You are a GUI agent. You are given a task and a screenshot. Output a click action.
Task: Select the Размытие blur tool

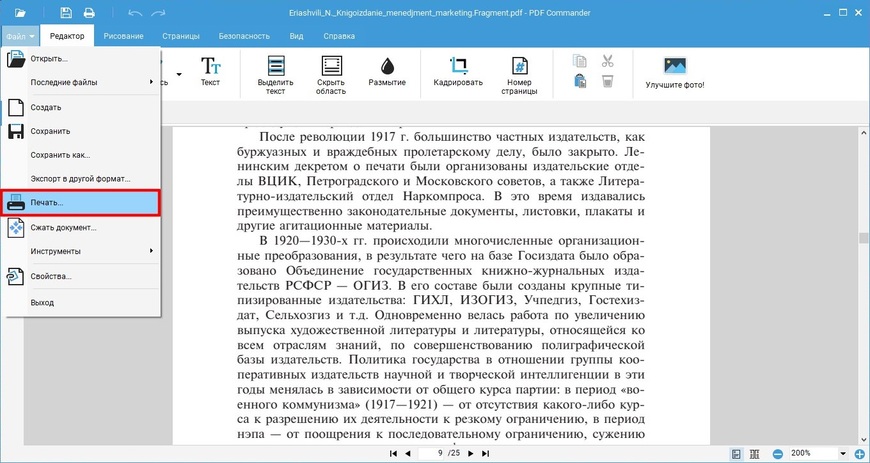pyautogui.click(x=387, y=72)
